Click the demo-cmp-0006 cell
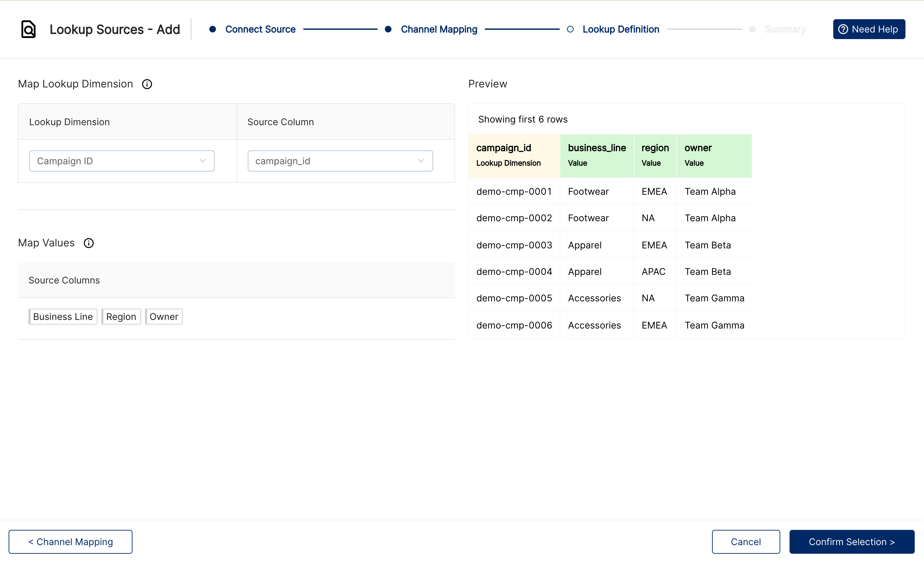The width and height of the screenshot is (924, 563). pos(514,325)
